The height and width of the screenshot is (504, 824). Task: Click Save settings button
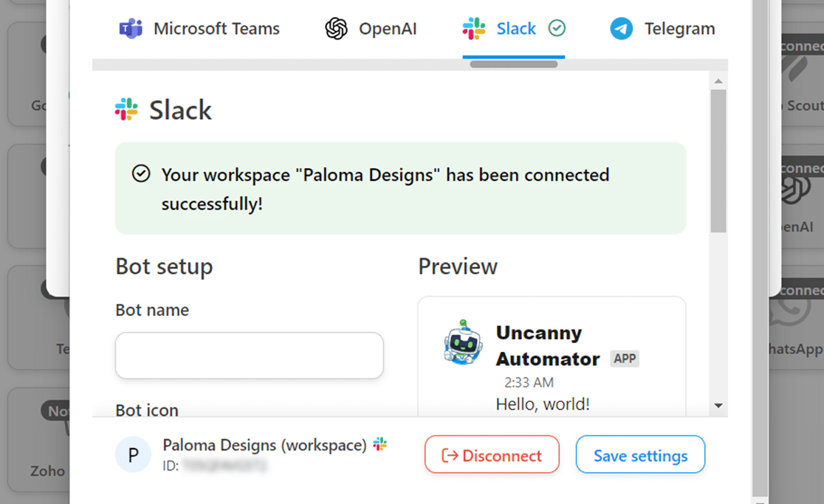[640, 455]
